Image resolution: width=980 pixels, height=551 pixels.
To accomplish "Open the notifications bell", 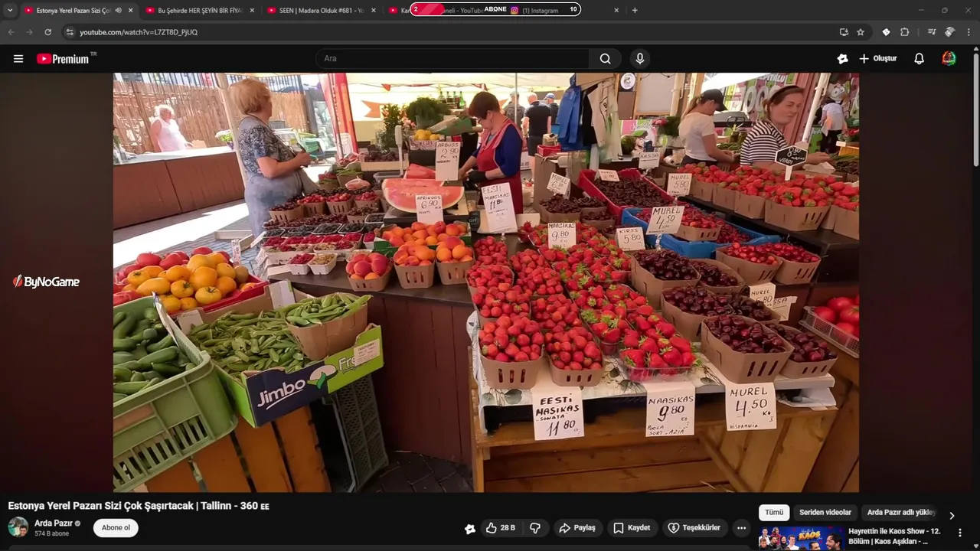I will pyautogui.click(x=920, y=59).
